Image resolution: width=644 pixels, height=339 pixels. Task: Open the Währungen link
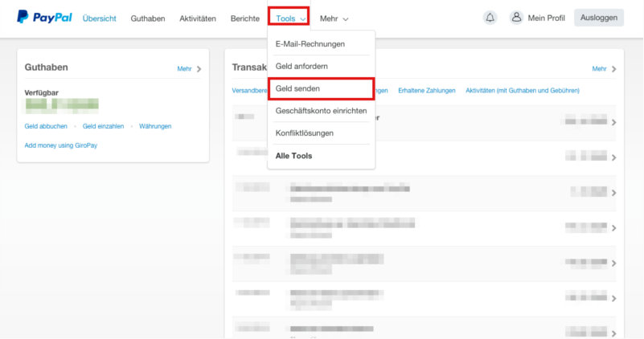[155, 126]
